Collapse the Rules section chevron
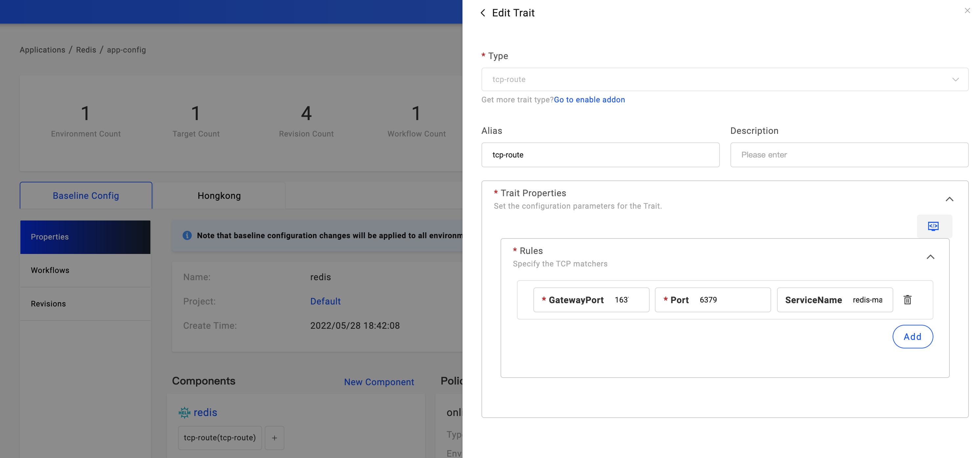Screen dimensions: 980x458 click(x=930, y=257)
